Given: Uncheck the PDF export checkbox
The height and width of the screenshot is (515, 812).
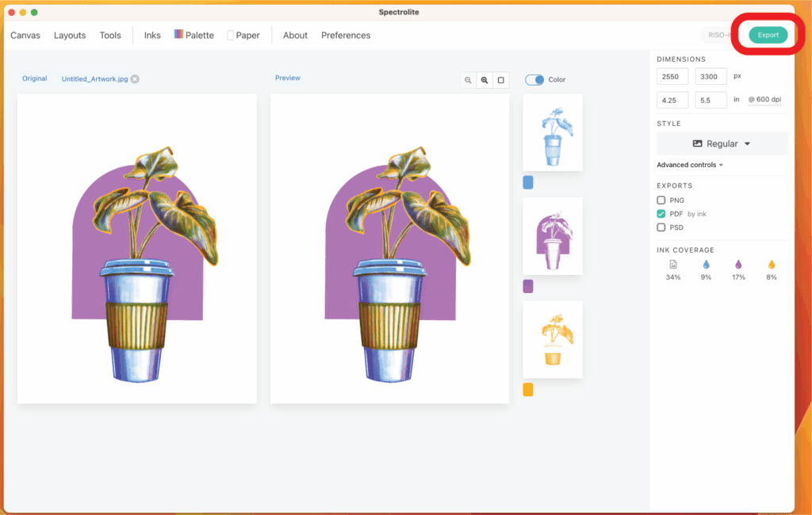Looking at the screenshot, I should tap(661, 214).
